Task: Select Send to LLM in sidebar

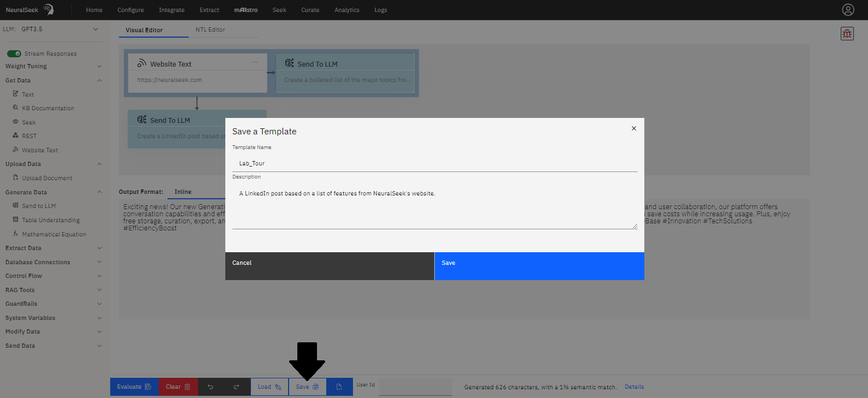Action: click(x=39, y=206)
